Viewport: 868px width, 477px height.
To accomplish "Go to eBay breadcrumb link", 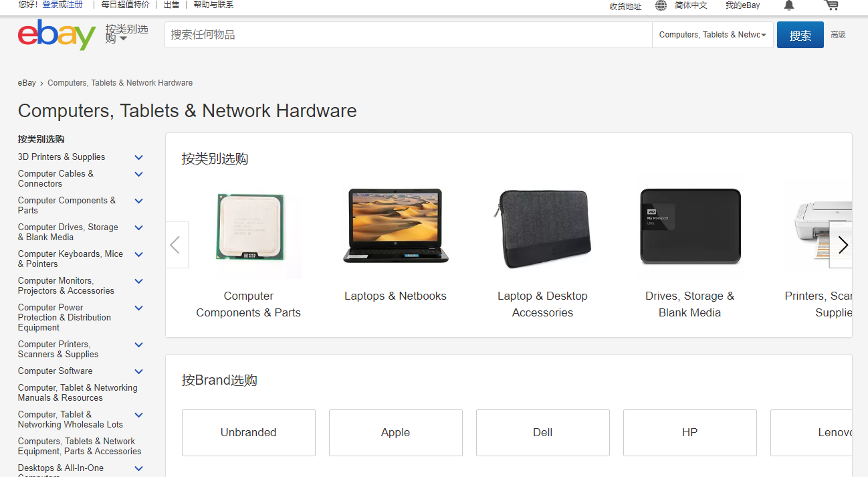I will tap(27, 83).
